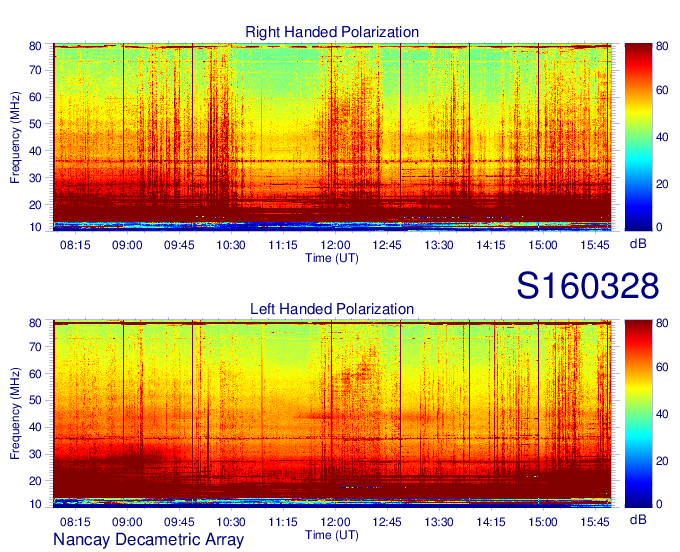Image resolution: width=680 pixels, height=552 pixels.
Task: Click "Time (UT)" label under the top plot
Action: (332, 258)
